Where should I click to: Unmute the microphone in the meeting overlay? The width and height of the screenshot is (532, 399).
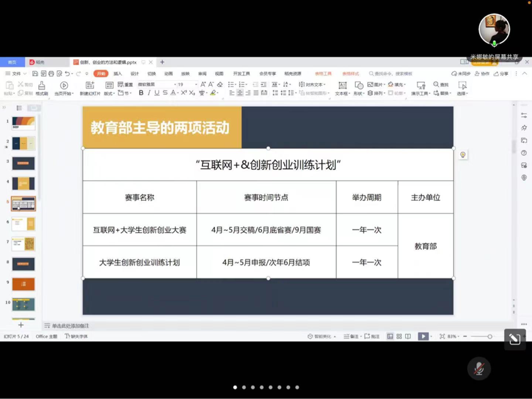tap(479, 369)
